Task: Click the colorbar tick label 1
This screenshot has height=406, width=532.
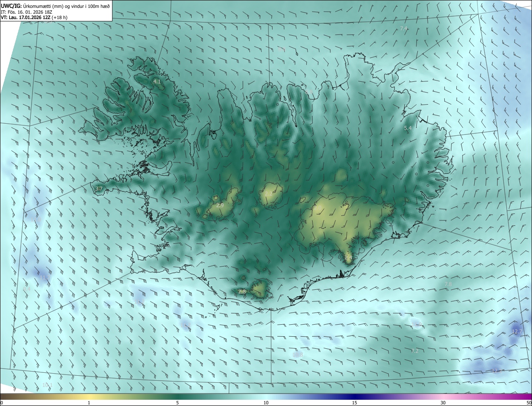Action: coord(89,403)
